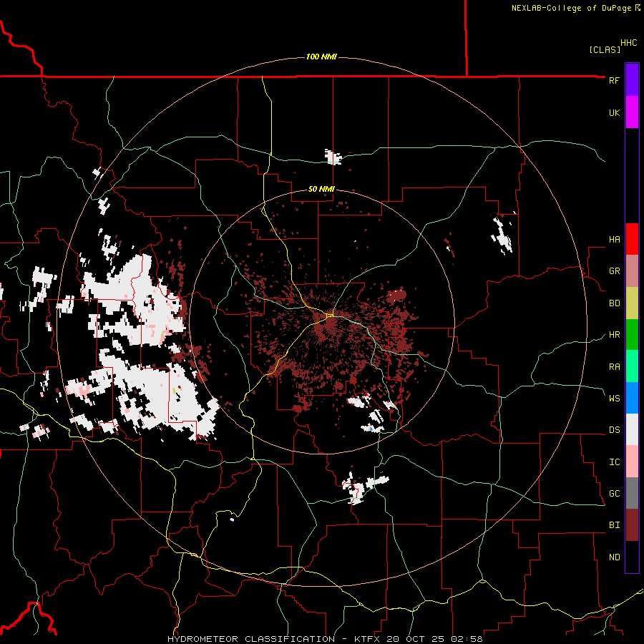Click the [CLAS] legend header
644x644 pixels.
point(605,49)
